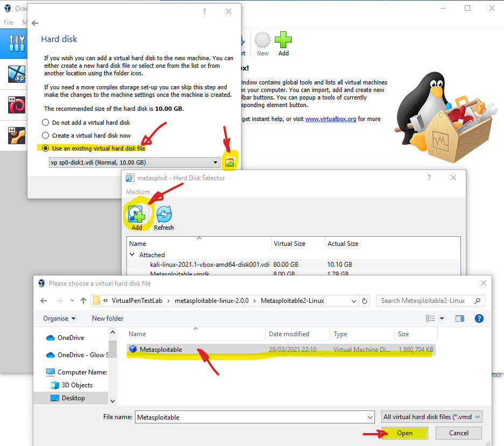Open the Tools icon in VirtualBox sidebar
Screen dimensions: 504x446
(17, 44)
